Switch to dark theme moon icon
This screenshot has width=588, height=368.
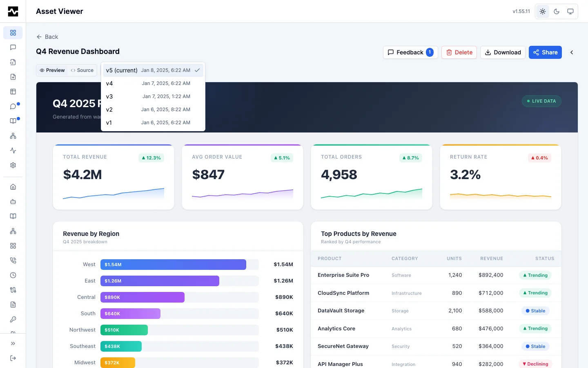coord(557,11)
